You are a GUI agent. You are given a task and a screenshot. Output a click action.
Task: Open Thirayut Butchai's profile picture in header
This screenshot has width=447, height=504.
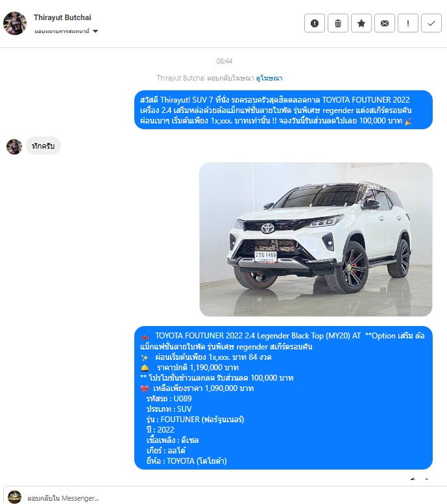15,23
